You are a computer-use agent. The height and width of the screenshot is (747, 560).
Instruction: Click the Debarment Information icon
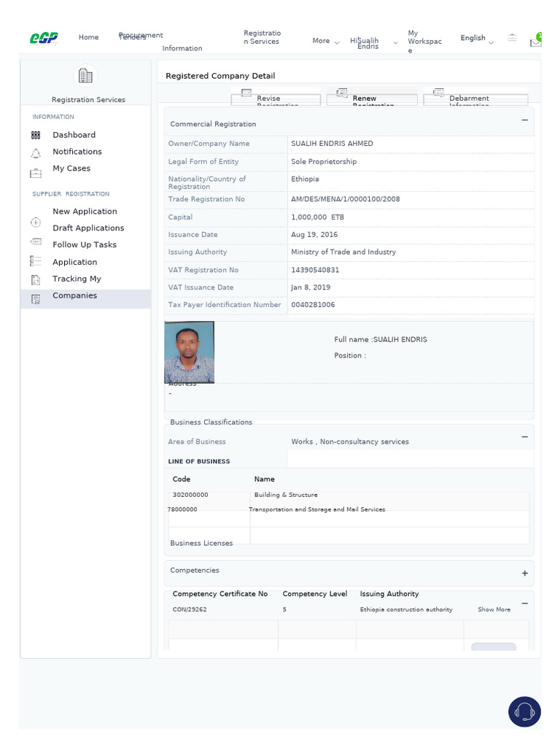tap(438, 93)
